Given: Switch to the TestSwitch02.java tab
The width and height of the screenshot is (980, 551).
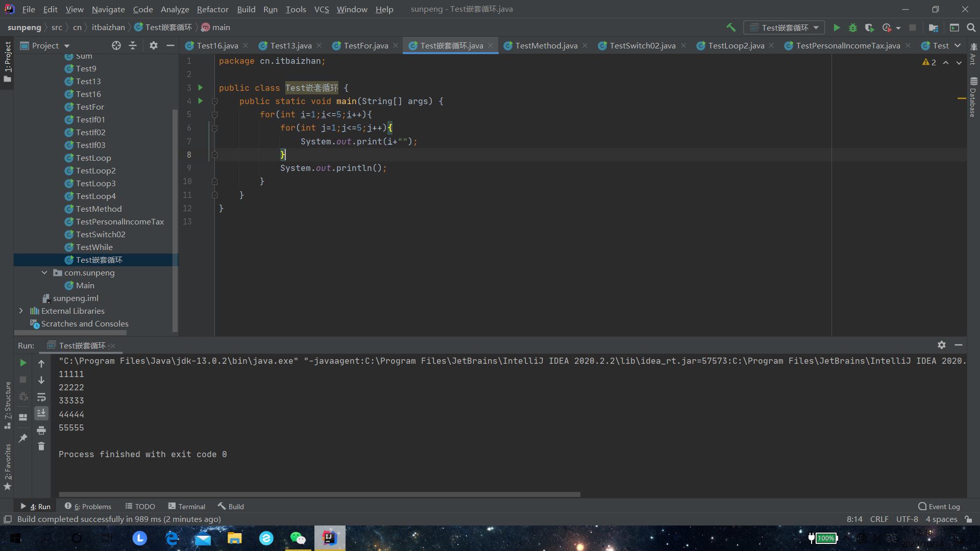Looking at the screenshot, I should pyautogui.click(x=642, y=45).
